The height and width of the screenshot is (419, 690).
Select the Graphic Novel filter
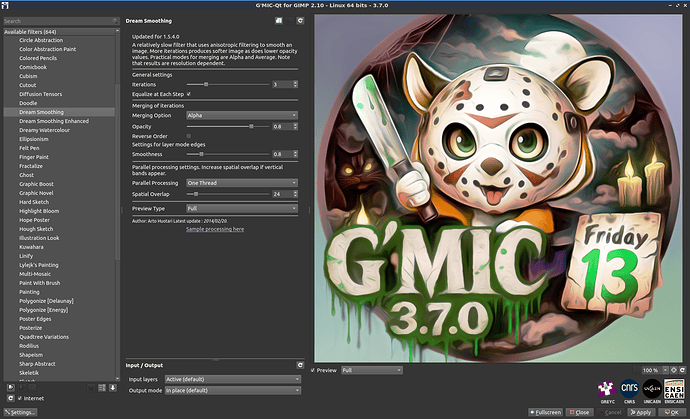tap(36, 193)
